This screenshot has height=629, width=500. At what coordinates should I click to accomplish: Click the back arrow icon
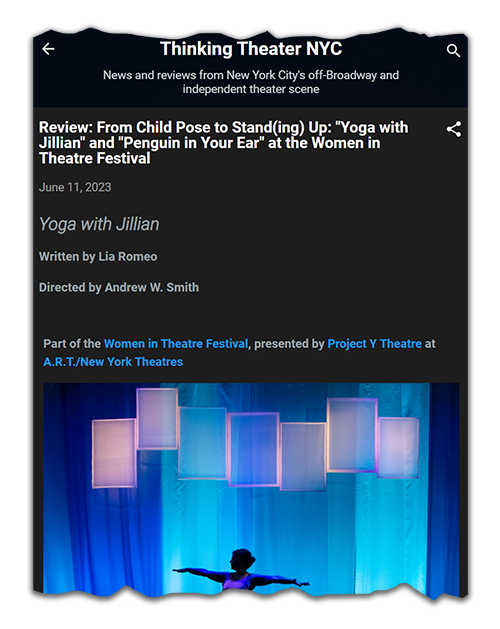tap(48, 49)
